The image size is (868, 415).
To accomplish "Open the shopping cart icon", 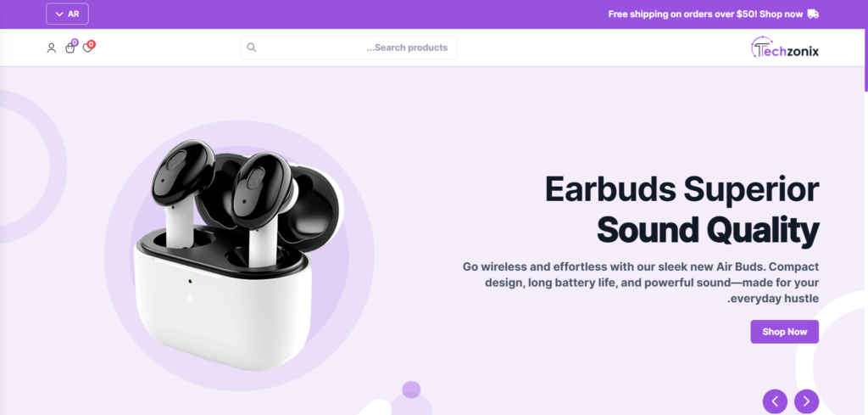I will point(70,48).
